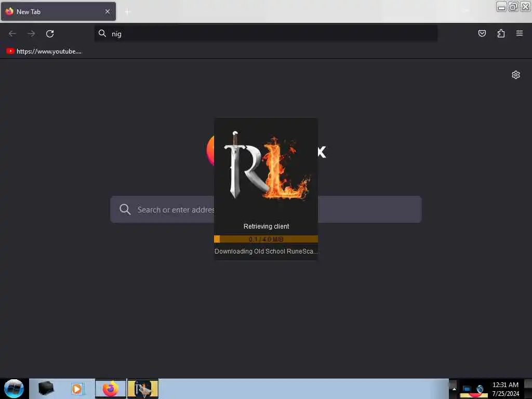Click the 'Retrieving client' status text
This screenshot has height=399, width=532.
tap(267, 227)
